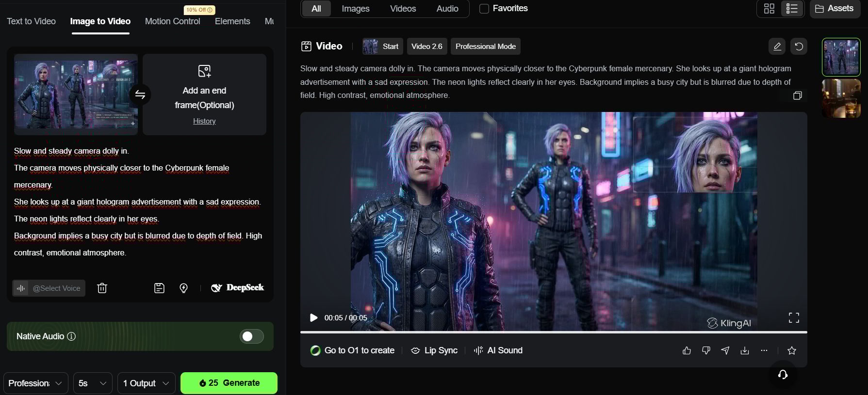Check the Favorites checkbox
This screenshot has height=395, width=868.
click(x=484, y=9)
